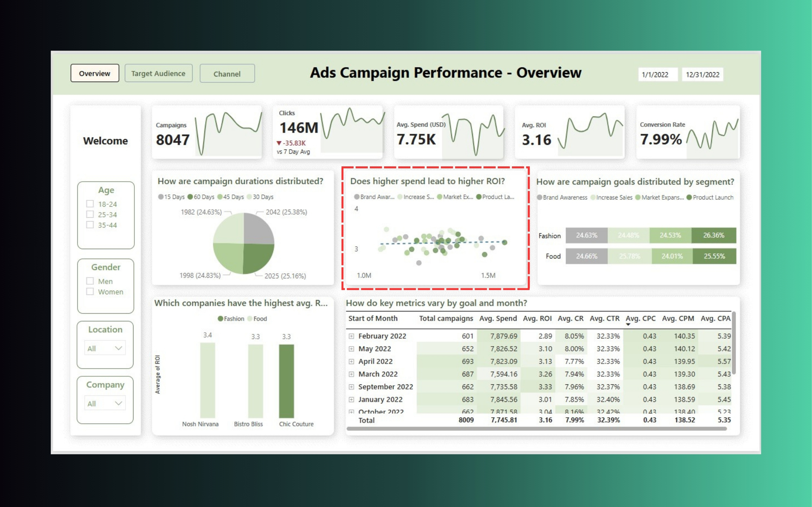
Task: Expand the February 2022 row
Action: point(351,336)
